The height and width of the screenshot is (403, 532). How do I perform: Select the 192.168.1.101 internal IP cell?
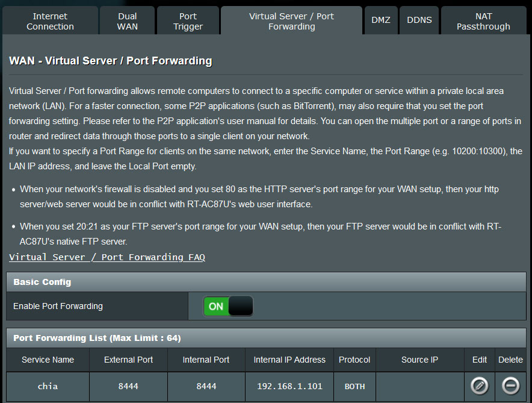coord(289,386)
